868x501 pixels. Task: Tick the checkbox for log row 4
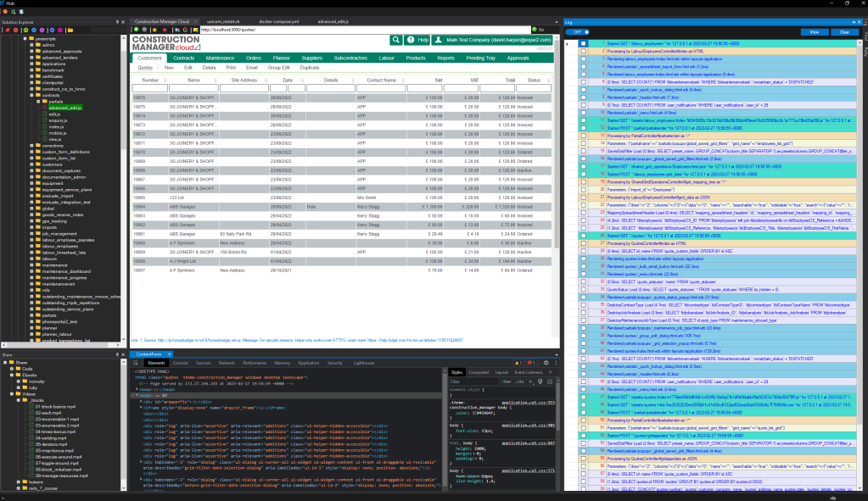(584, 66)
